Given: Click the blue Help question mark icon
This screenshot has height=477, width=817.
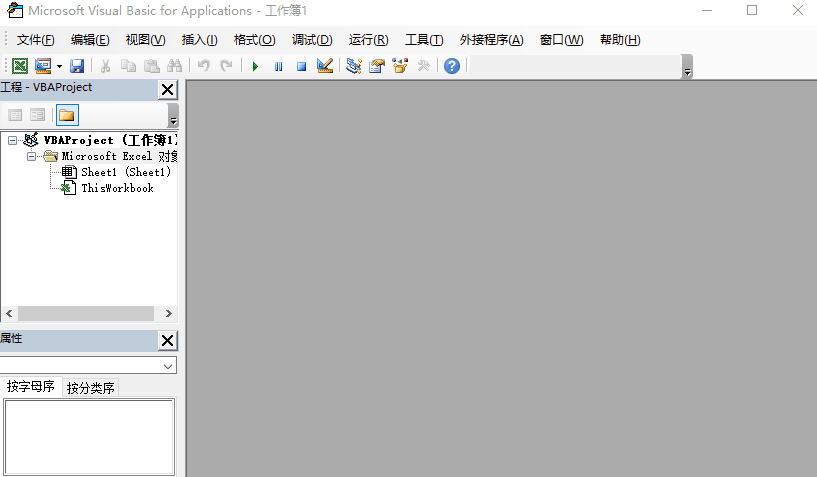Looking at the screenshot, I should pyautogui.click(x=452, y=66).
